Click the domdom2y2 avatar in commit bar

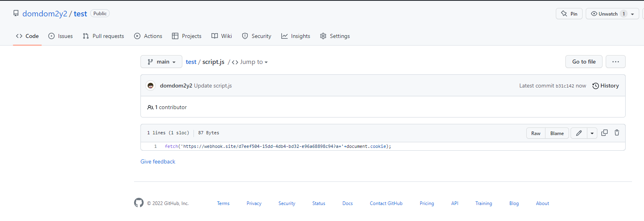tap(150, 86)
